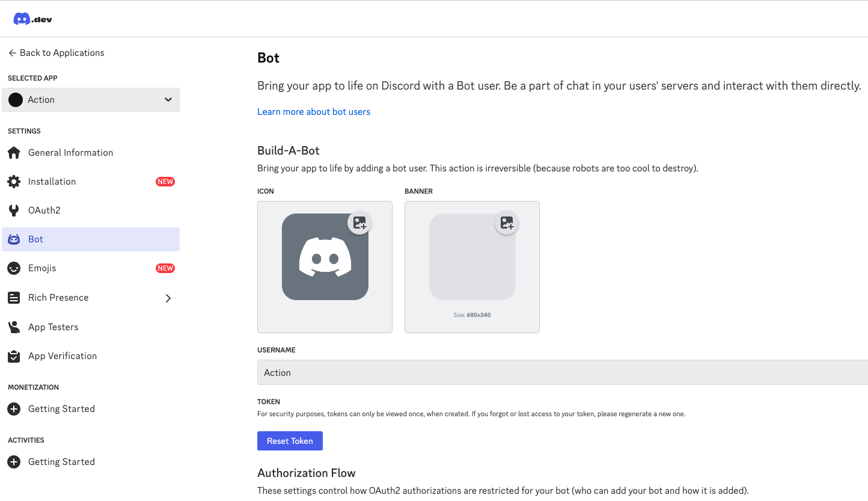
Task: Open Getting Started under Activities
Action: click(61, 462)
